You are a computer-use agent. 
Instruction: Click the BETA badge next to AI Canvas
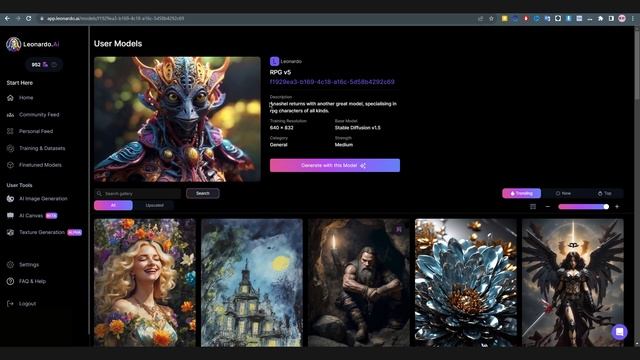[51, 216]
